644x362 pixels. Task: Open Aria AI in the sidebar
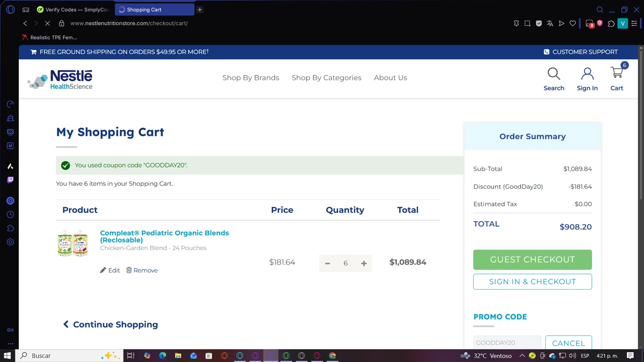tap(10, 166)
